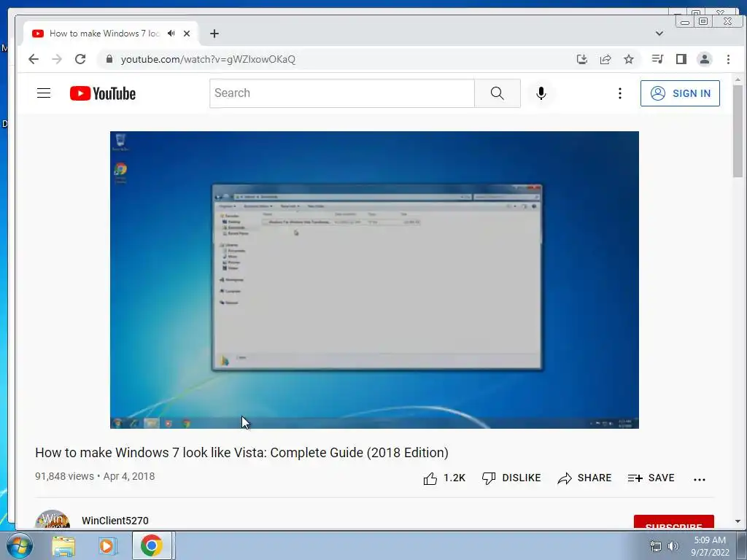This screenshot has width=747, height=560.
Task: Click the video player to pause
Action: pyautogui.click(x=374, y=279)
